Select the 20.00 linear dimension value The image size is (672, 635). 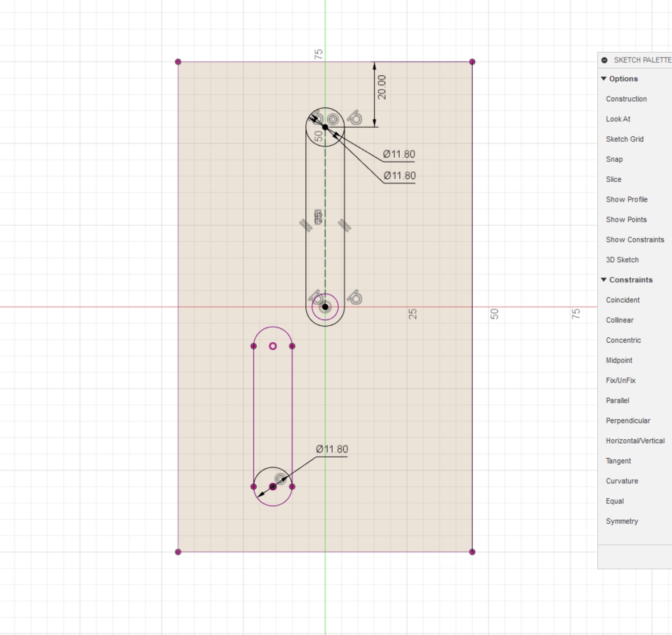(381, 87)
